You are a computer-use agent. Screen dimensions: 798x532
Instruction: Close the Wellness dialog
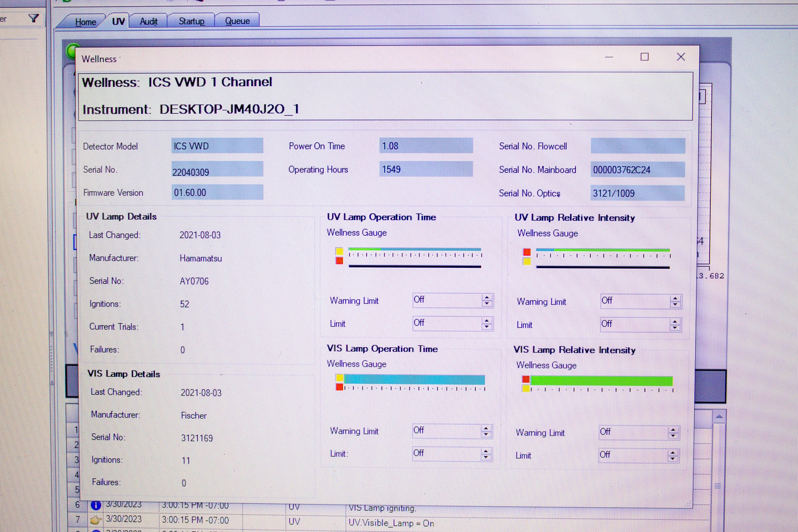tap(681, 57)
